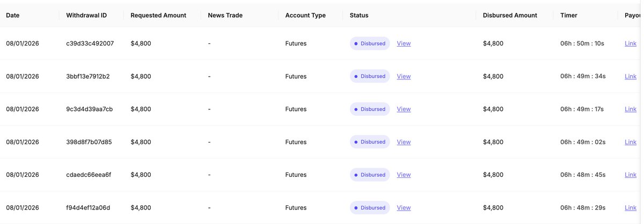Open View link for withdrawal 3bbf13e7912b2
Image resolution: width=644 pixels, height=224 pixels.
[x=404, y=77]
